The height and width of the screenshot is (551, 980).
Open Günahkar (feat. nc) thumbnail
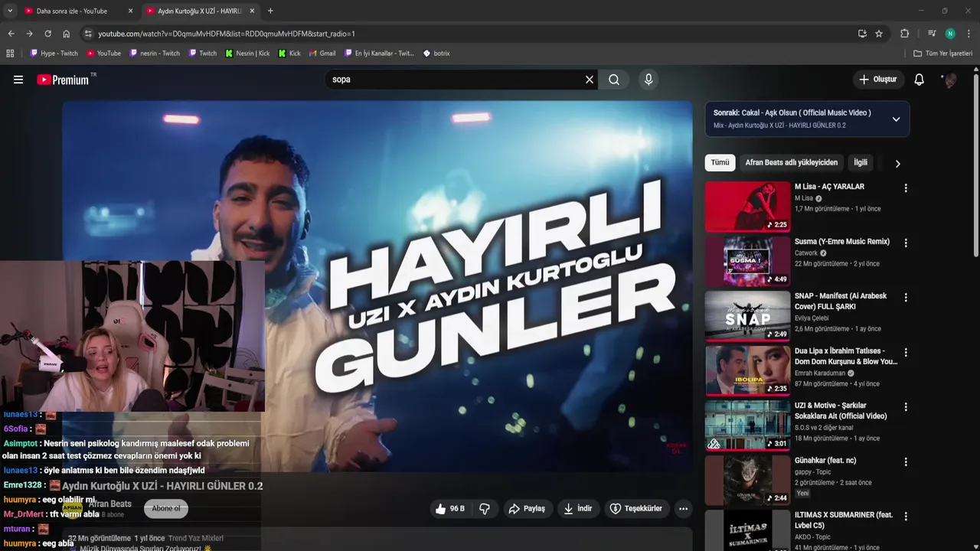pyautogui.click(x=747, y=480)
